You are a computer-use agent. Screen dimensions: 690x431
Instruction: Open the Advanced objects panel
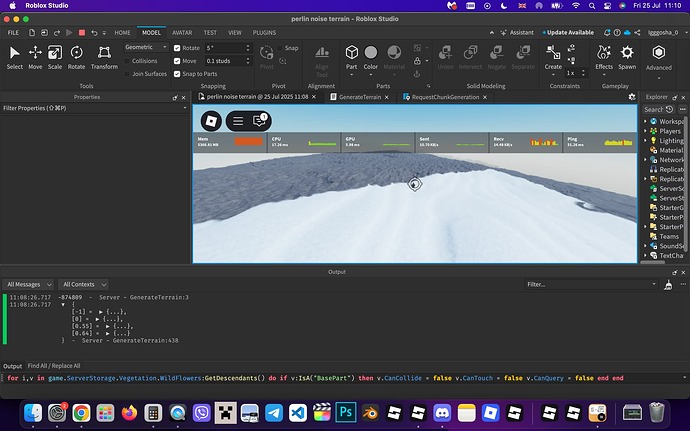pyautogui.click(x=659, y=57)
